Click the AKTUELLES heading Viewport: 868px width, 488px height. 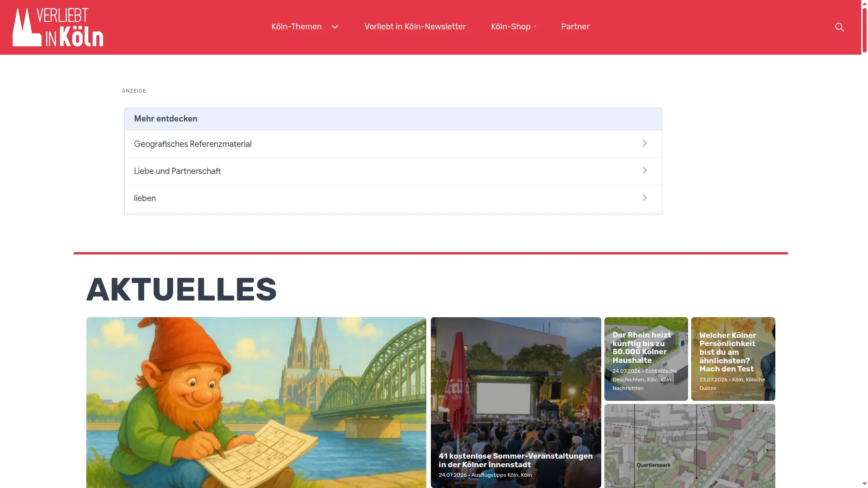tap(181, 289)
